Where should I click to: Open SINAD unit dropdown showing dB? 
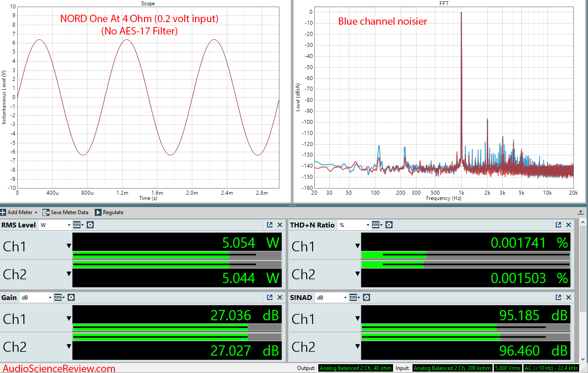point(331,297)
